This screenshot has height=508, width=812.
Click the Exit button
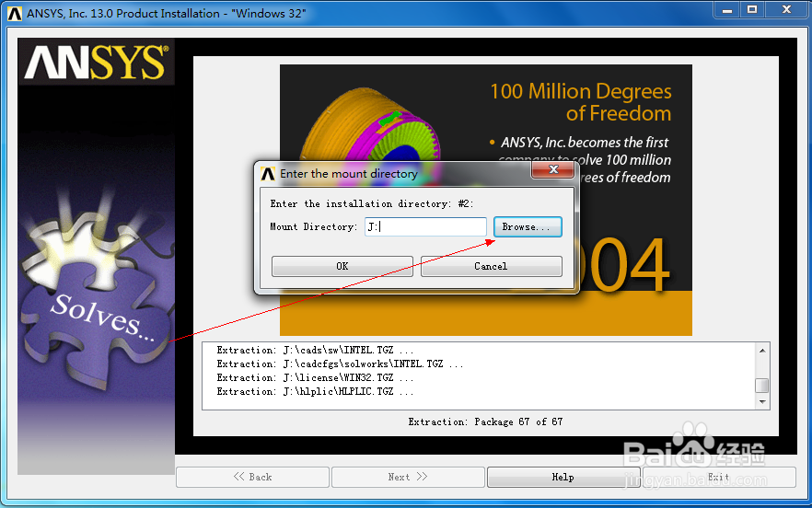point(719,477)
